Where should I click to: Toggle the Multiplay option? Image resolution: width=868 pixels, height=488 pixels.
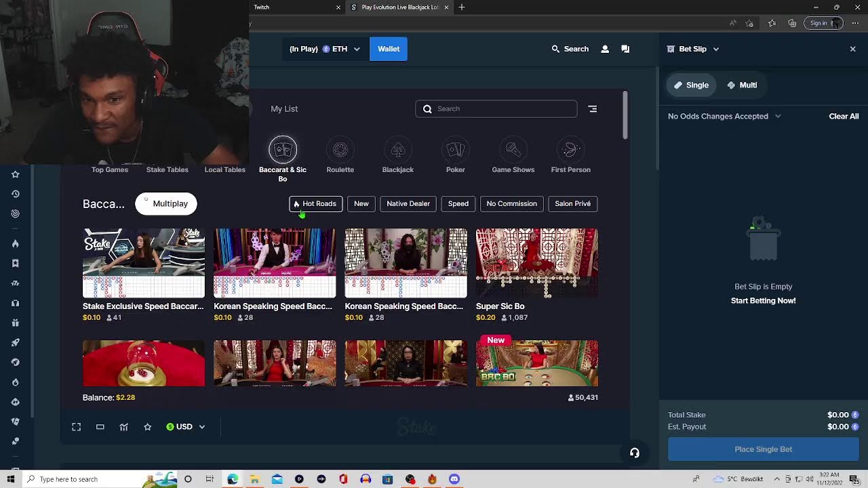[x=166, y=204]
